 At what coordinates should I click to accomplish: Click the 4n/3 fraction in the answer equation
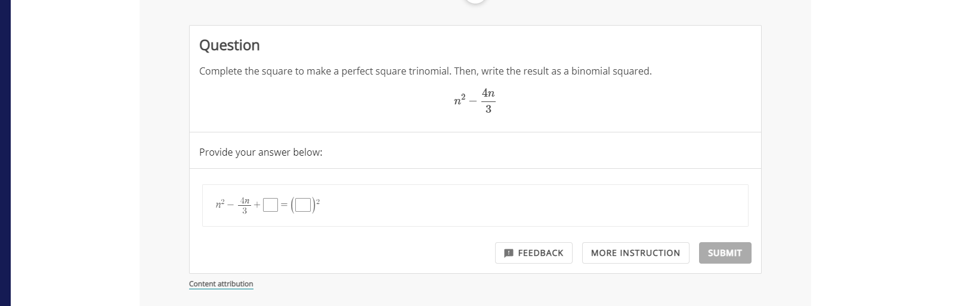245,205
